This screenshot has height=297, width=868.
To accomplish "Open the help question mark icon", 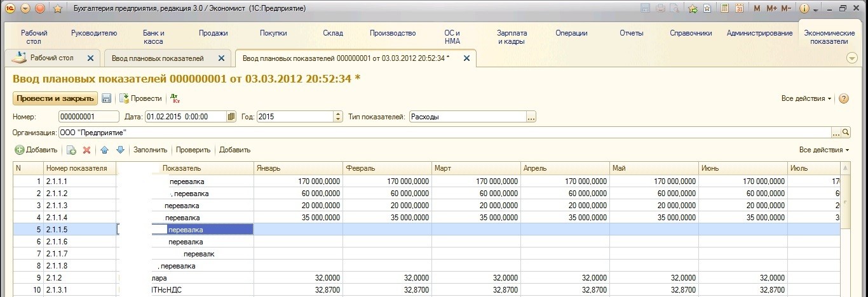I will tap(844, 98).
